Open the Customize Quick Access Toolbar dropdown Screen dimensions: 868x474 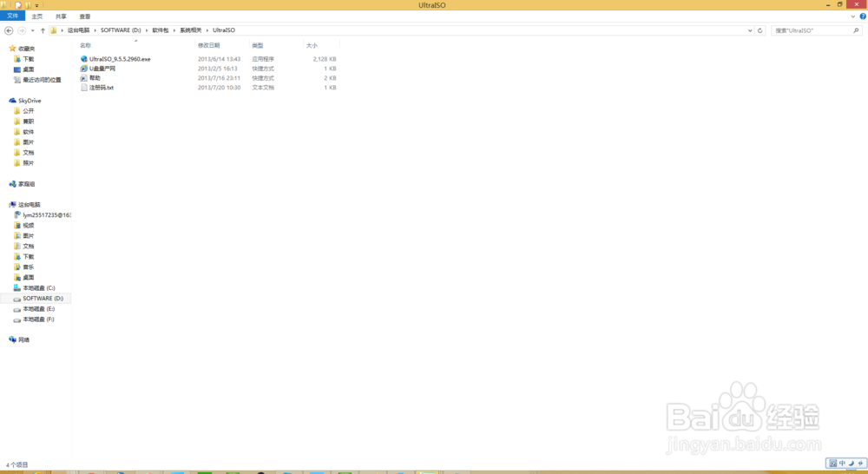[x=37, y=5]
